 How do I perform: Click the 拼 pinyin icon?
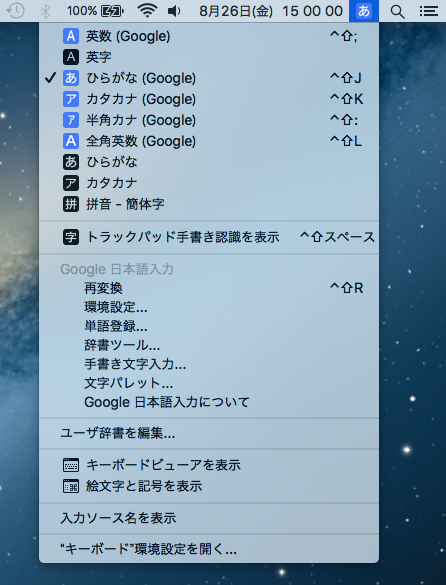tap(71, 204)
